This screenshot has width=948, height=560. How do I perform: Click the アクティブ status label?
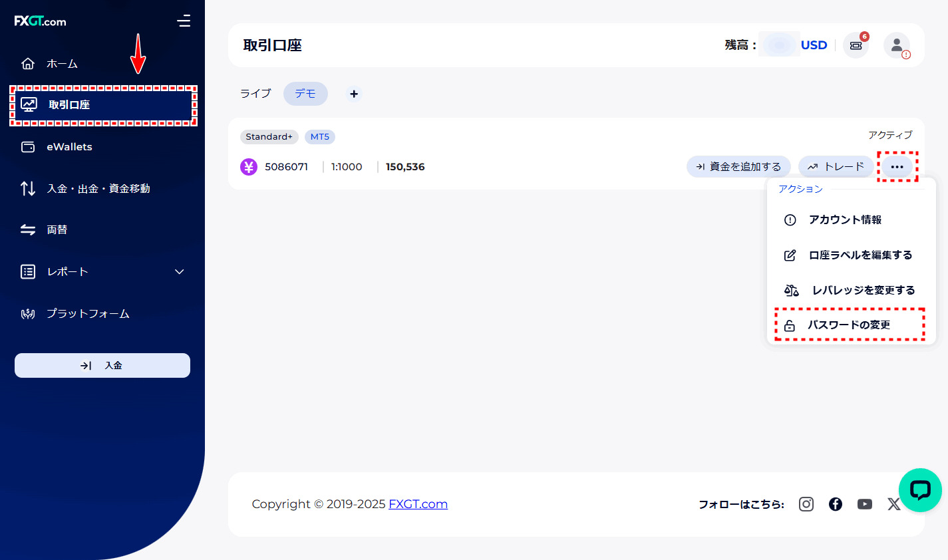pos(890,135)
